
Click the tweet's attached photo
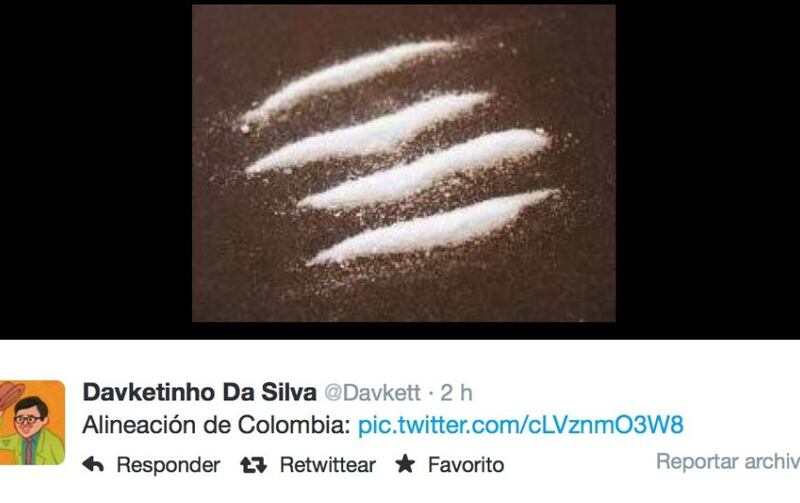pyautogui.click(x=404, y=163)
